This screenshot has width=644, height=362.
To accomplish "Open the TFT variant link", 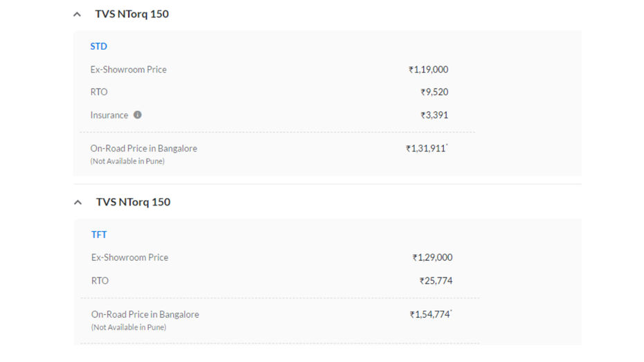I will (99, 235).
